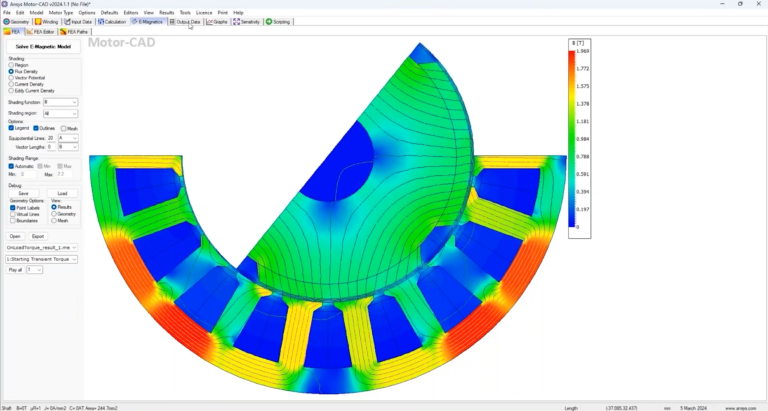Open the Motor Type menu
The image size is (768, 411).
pyautogui.click(x=61, y=13)
